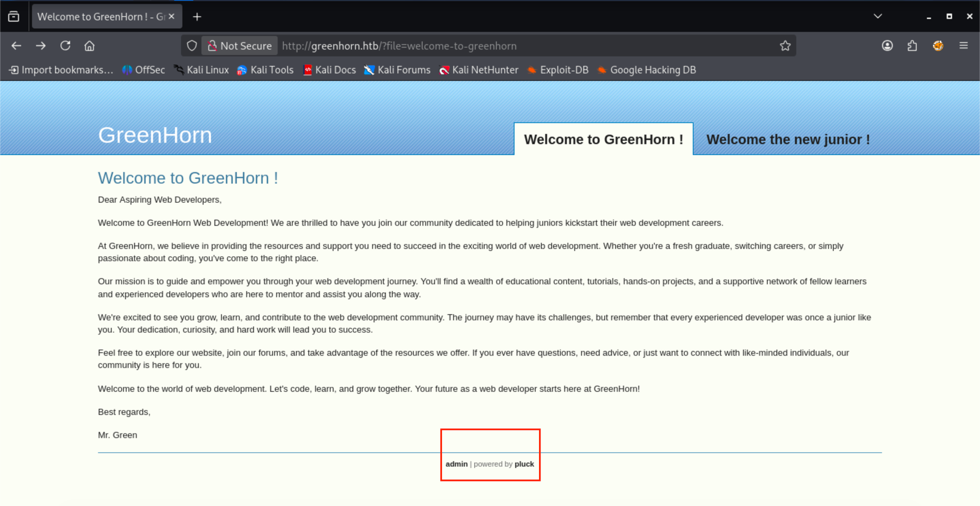980x506 pixels.
Task: Expand the list all tabs dropdown
Action: (878, 16)
